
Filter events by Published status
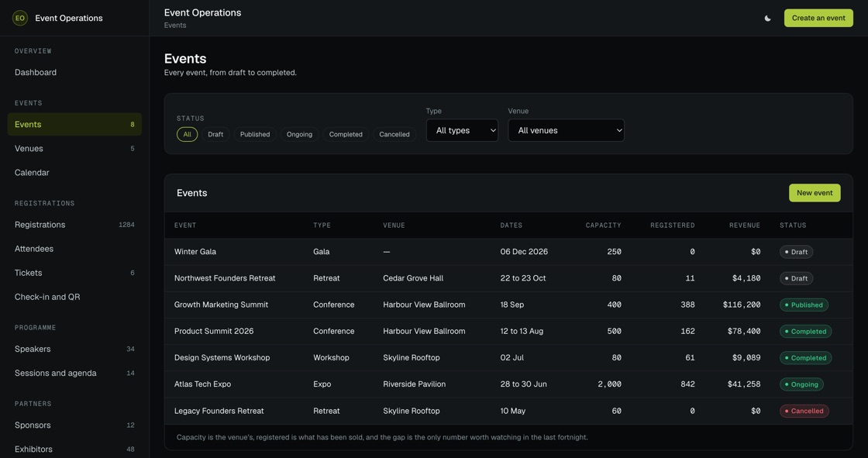tap(255, 135)
